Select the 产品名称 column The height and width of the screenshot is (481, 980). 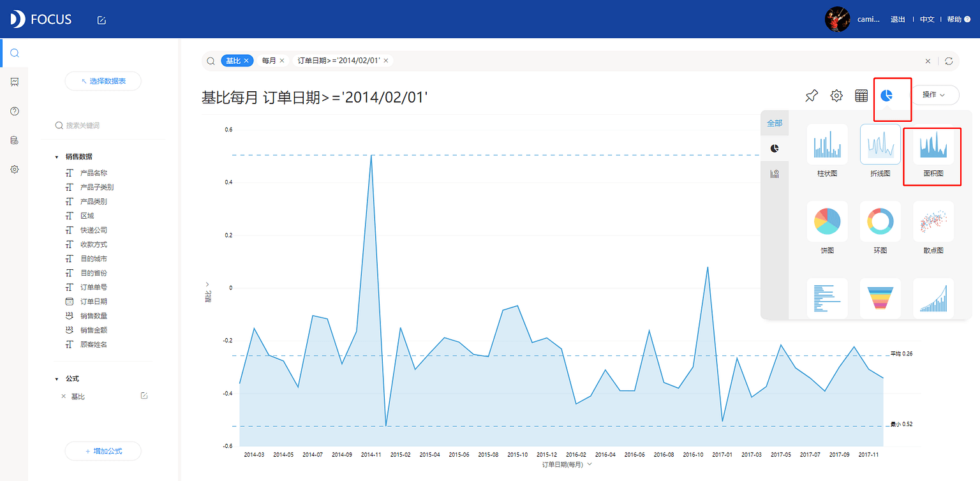pyautogui.click(x=94, y=173)
